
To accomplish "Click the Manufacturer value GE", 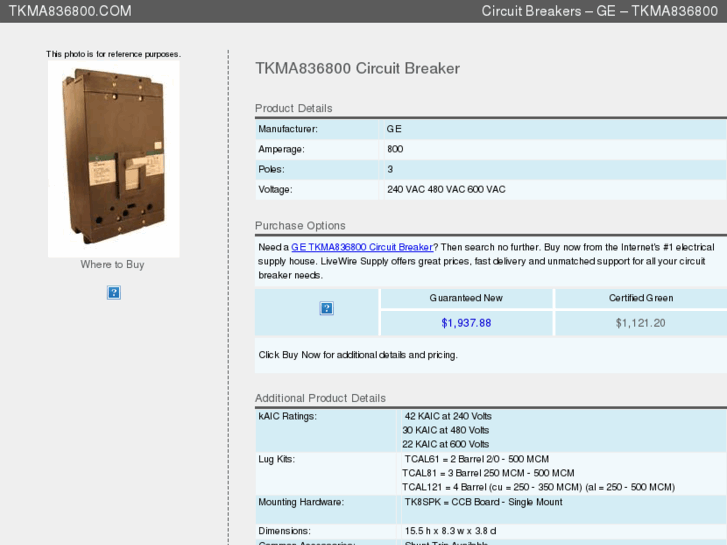I will click(x=394, y=129).
